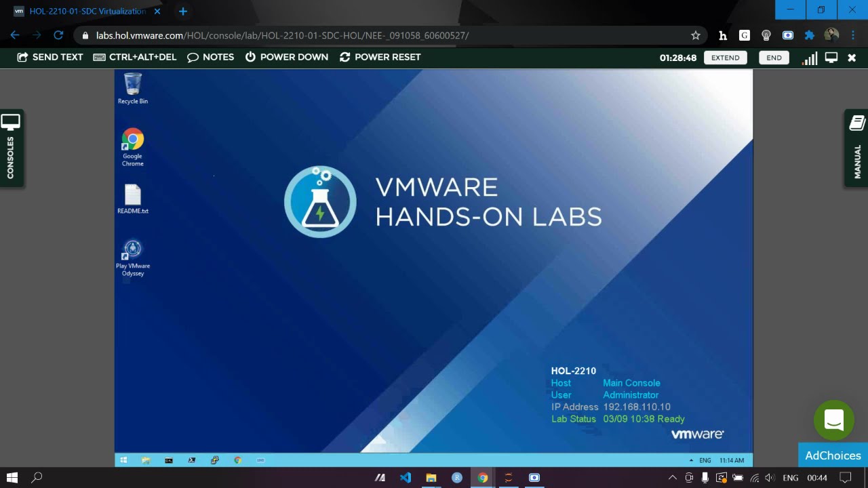The height and width of the screenshot is (488, 868).
Task: Open a new browser tab
Action: [x=182, y=12]
